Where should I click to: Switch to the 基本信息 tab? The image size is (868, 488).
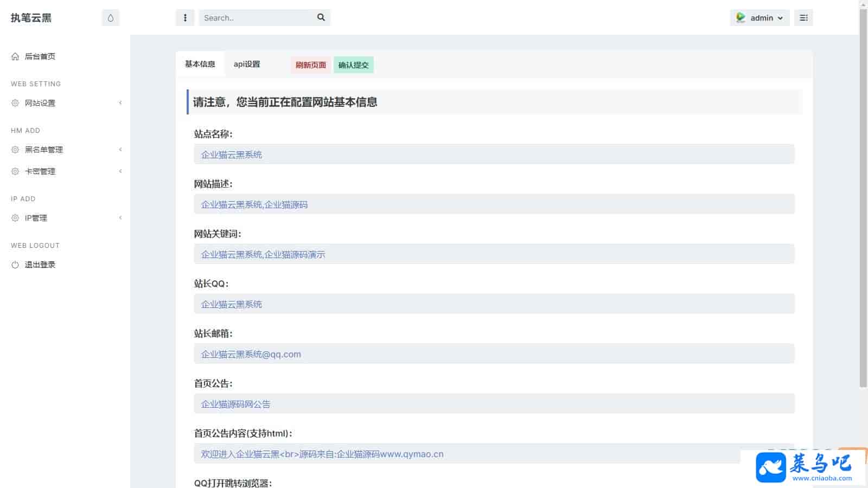point(200,64)
